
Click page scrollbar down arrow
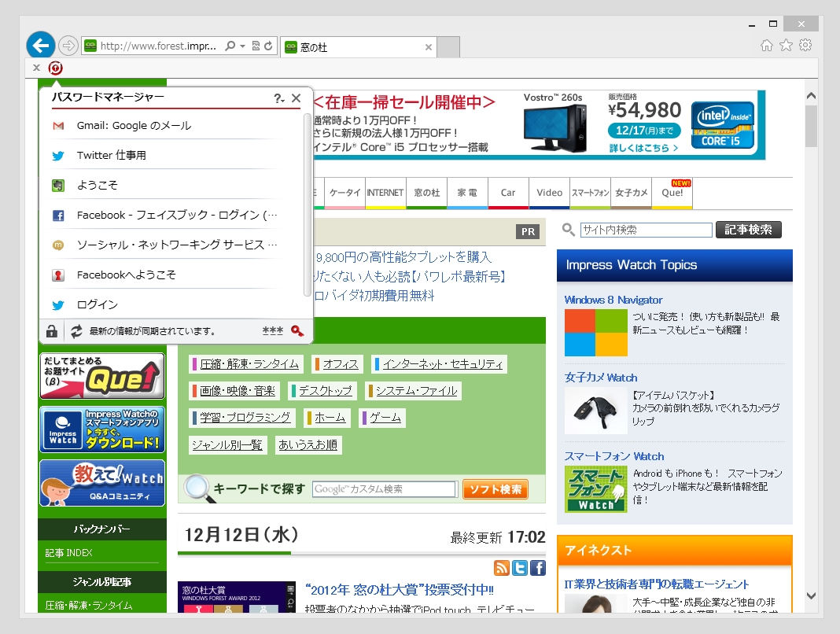tap(811, 595)
